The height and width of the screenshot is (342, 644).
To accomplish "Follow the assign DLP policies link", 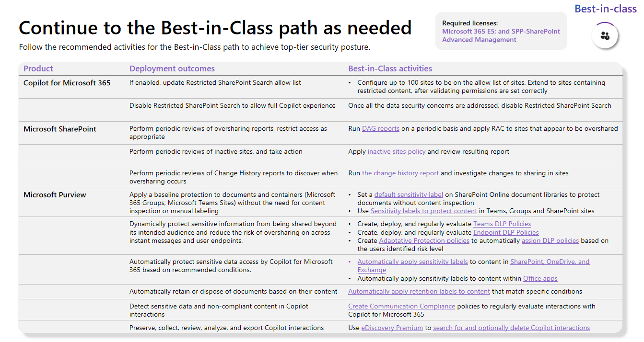I will point(550,240).
